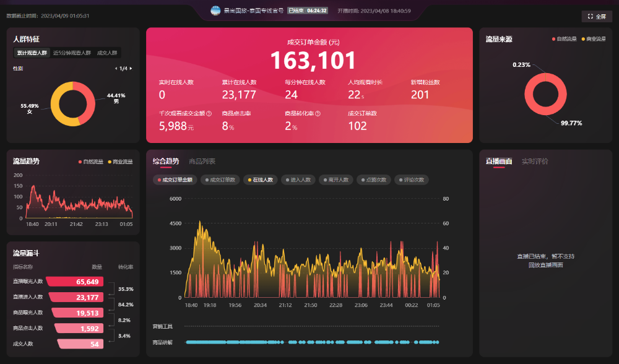The width and height of the screenshot is (619, 364).
Task: Click the 已结束 06:24:32 status badge
Action: coord(308,11)
